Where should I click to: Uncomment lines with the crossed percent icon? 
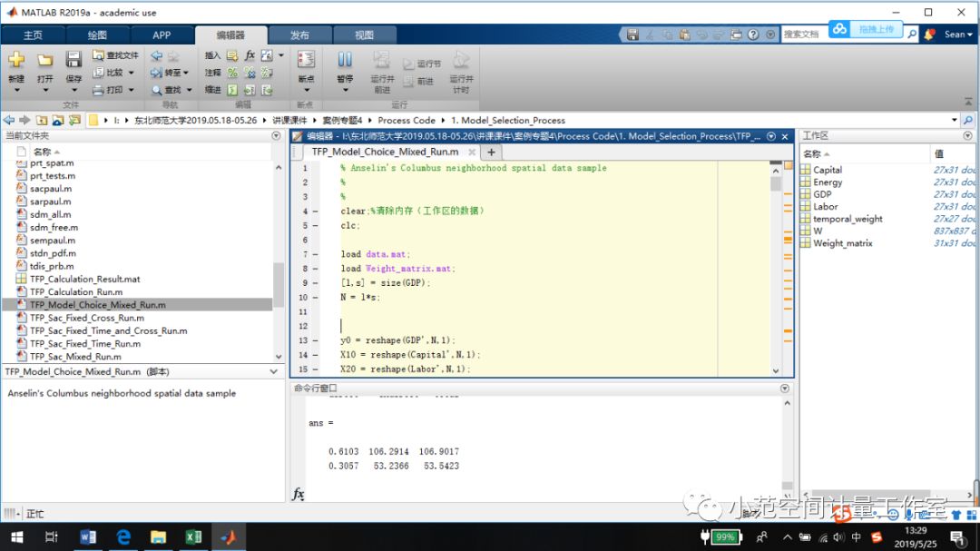[250, 73]
